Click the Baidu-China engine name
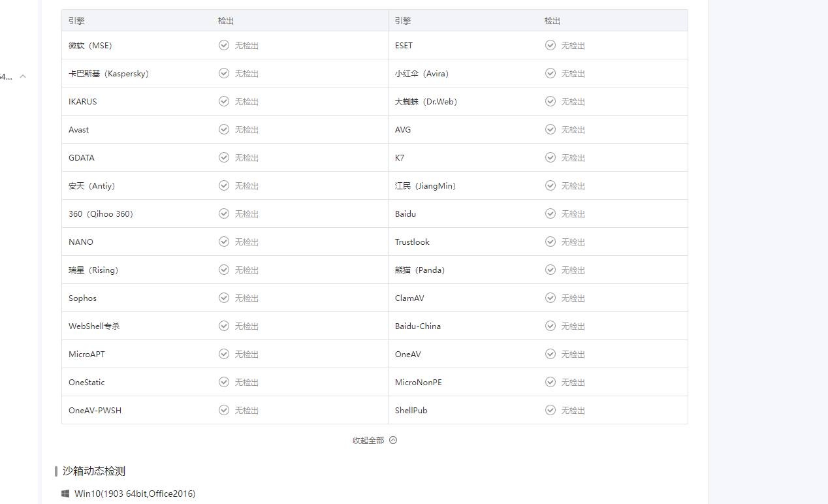This screenshot has width=828, height=504. [x=417, y=326]
